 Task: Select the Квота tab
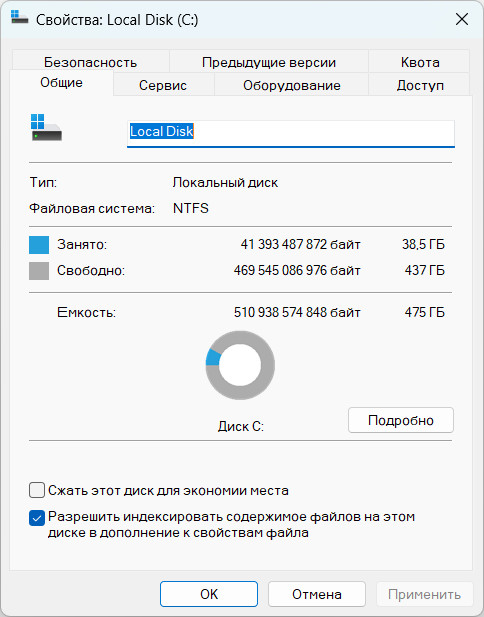[420, 62]
